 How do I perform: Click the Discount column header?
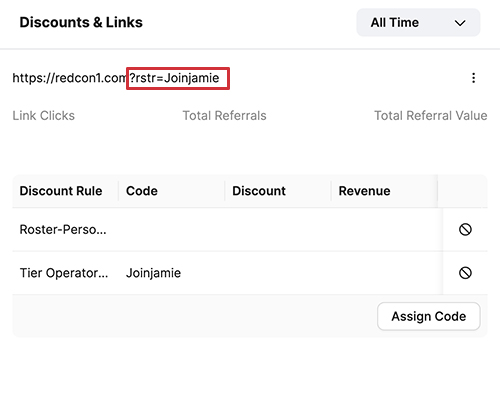pyautogui.click(x=259, y=191)
